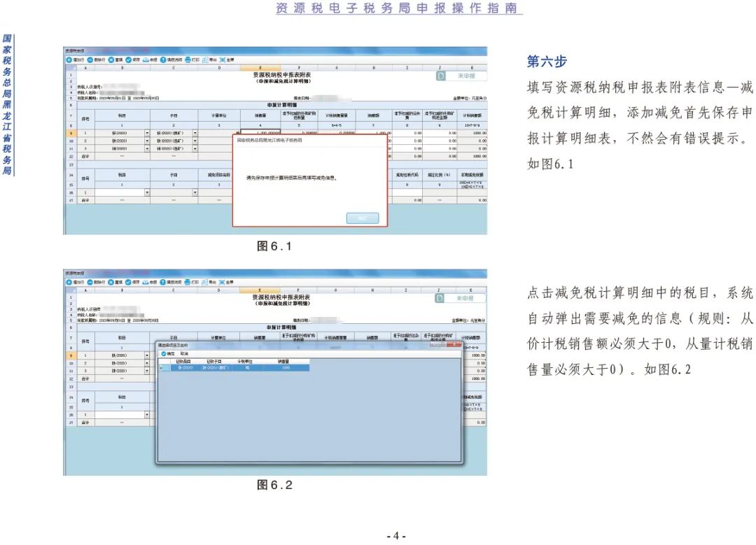Click 重填 reset icon in figure 6.2
This screenshot has height=545, width=756.
(x=111, y=282)
